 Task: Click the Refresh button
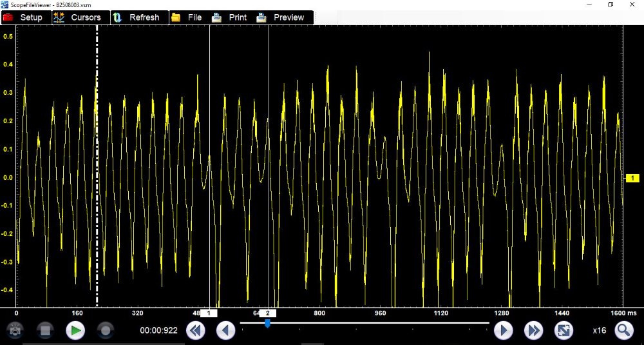(137, 17)
